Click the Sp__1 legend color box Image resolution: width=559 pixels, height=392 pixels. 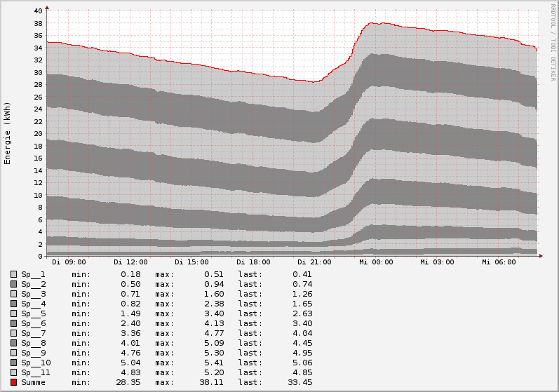pos(13,274)
